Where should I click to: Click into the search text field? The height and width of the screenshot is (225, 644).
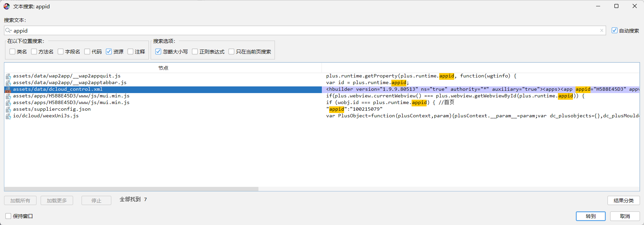tap(299, 31)
